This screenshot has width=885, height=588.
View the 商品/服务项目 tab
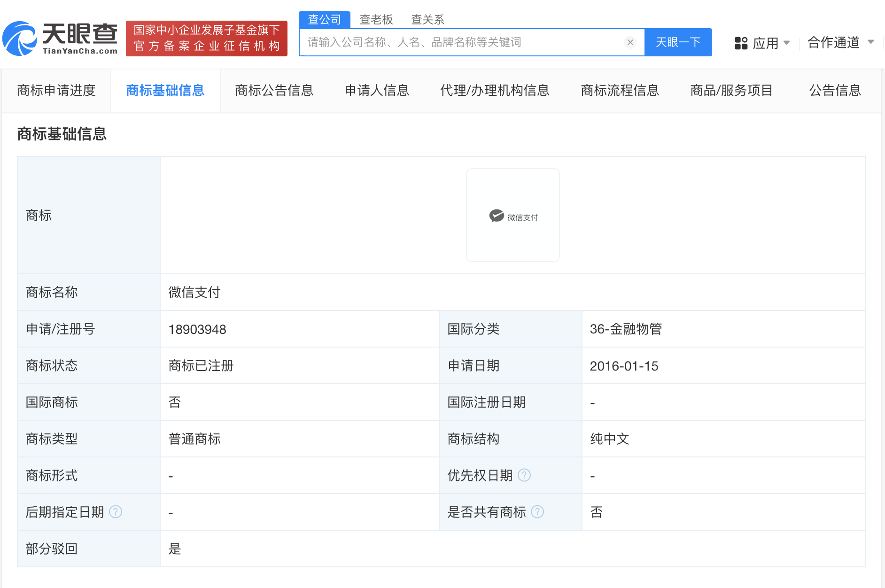click(731, 90)
